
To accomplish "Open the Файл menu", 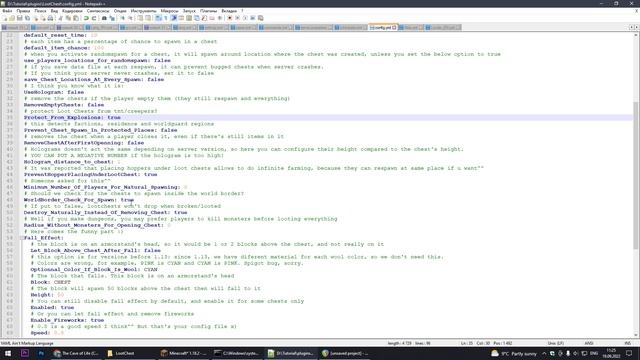I will pyautogui.click(x=7, y=11).
